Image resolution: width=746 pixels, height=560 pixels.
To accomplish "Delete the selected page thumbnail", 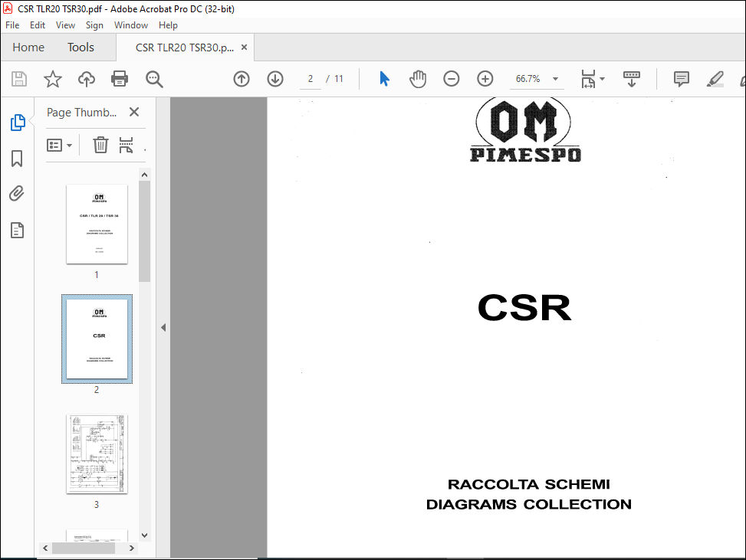I will coord(100,145).
